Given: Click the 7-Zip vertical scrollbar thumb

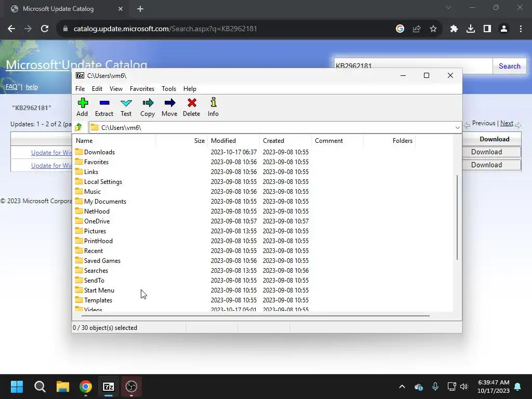Looking at the screenshot, I should click(457, 217).
